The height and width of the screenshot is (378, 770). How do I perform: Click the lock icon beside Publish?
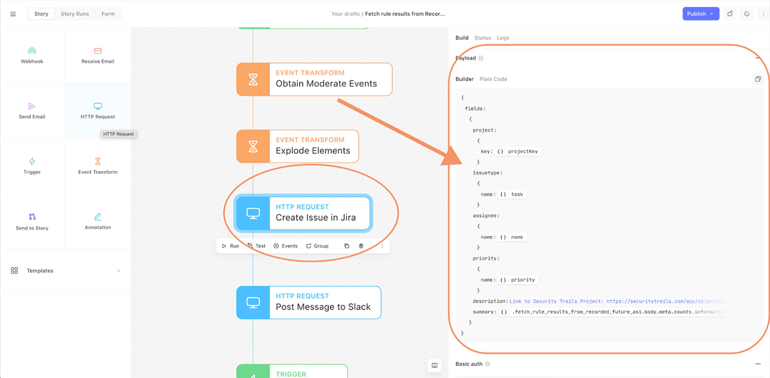(730, 14)
